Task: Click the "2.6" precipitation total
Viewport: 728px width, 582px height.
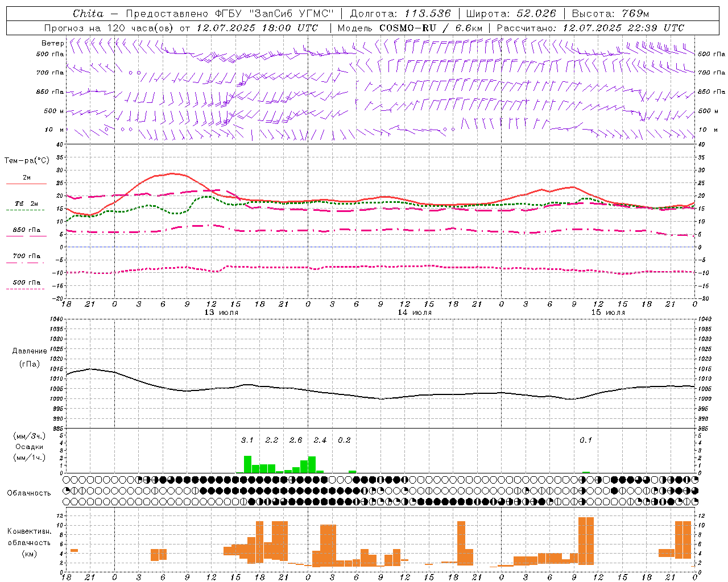Action: coord(296,440)
